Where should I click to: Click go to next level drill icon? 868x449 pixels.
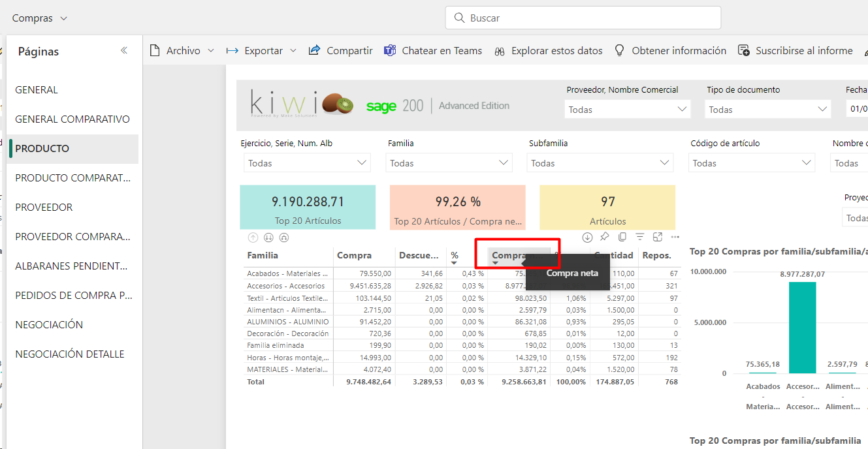tap(268, 238)
